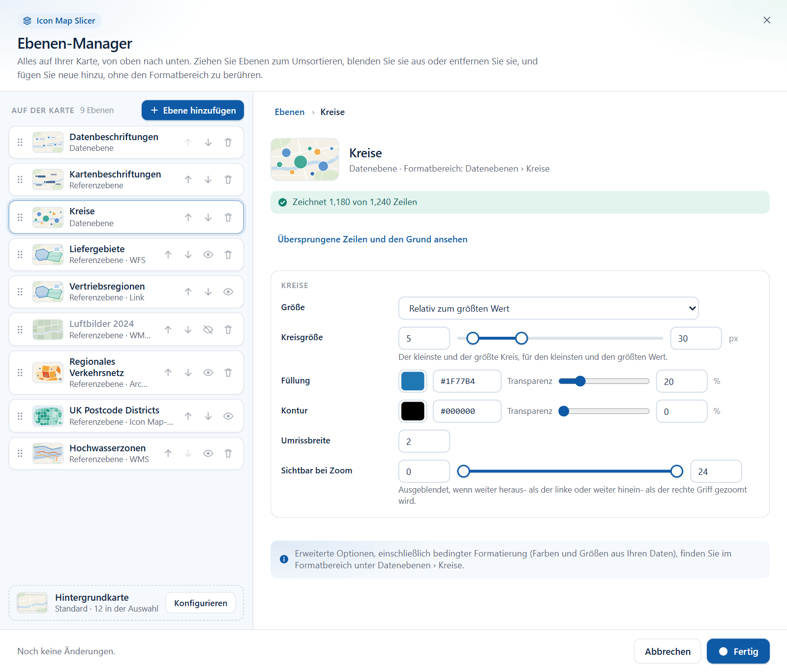Move Regionales Verkehrsnetz layer up
The width and height of the screenshot is (787, 672).
click(x=168, y=373)
